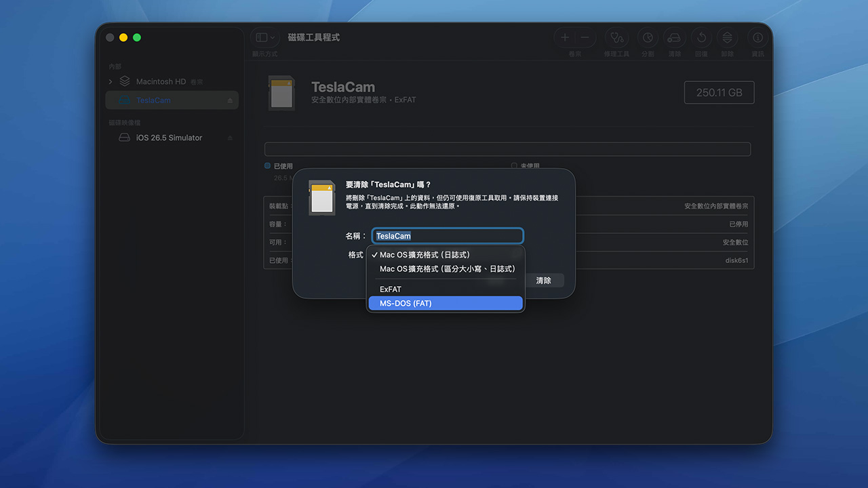868x488 pixels.
Task: Click the 可用 row label
Action: [x=278, y=242]
